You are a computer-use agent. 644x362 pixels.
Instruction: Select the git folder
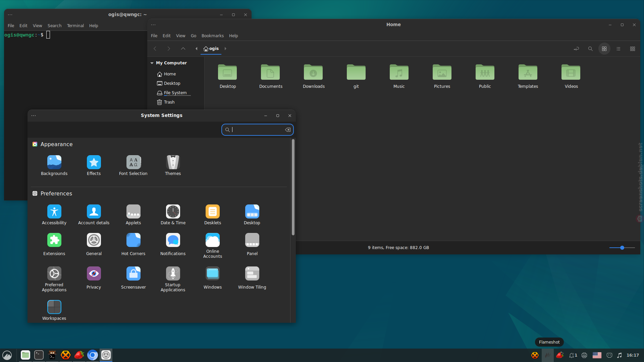[356, 76]
